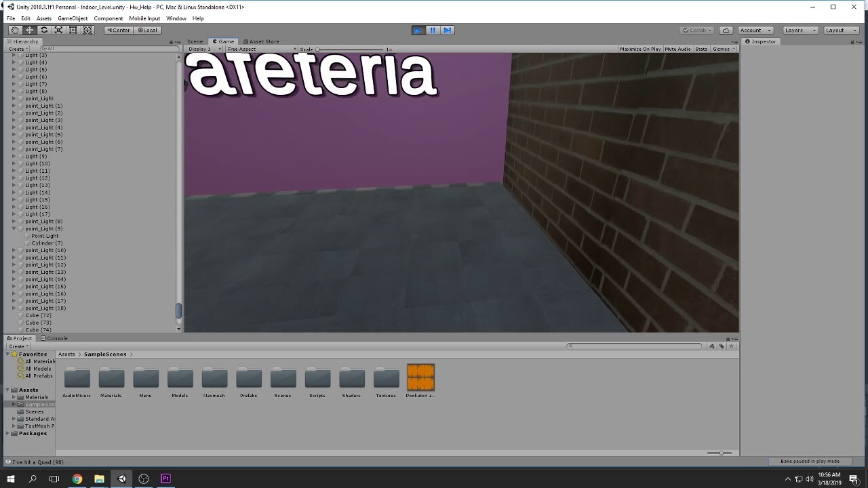Select the combined Transform tool
Viewport: 868px width, 488px height.
coord(88,30)
